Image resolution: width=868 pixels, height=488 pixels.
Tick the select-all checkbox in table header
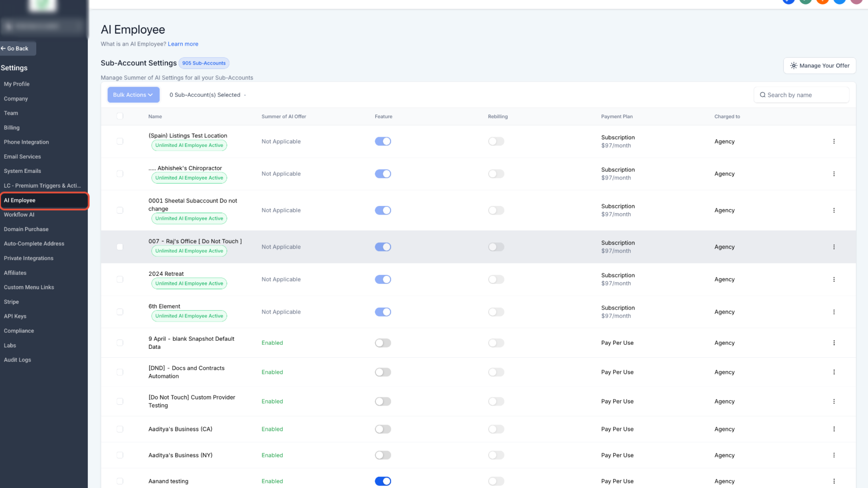click(120, 116)
